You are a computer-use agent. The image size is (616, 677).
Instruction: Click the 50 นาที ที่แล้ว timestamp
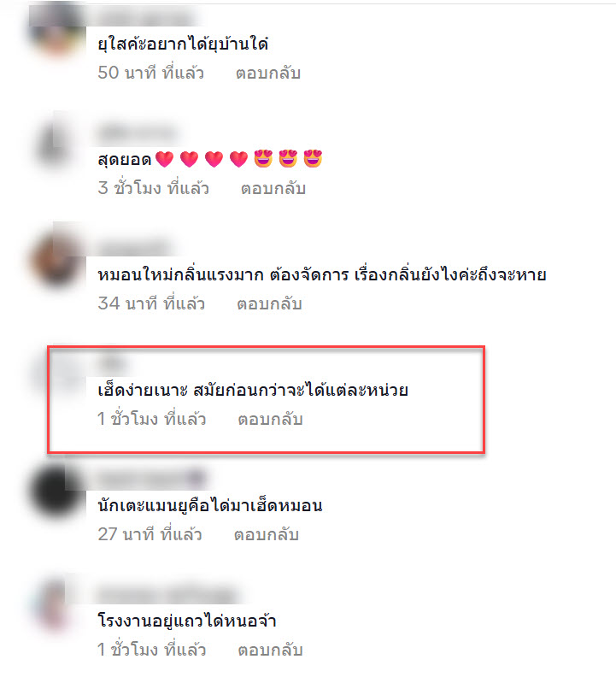[x=150, y=73]
